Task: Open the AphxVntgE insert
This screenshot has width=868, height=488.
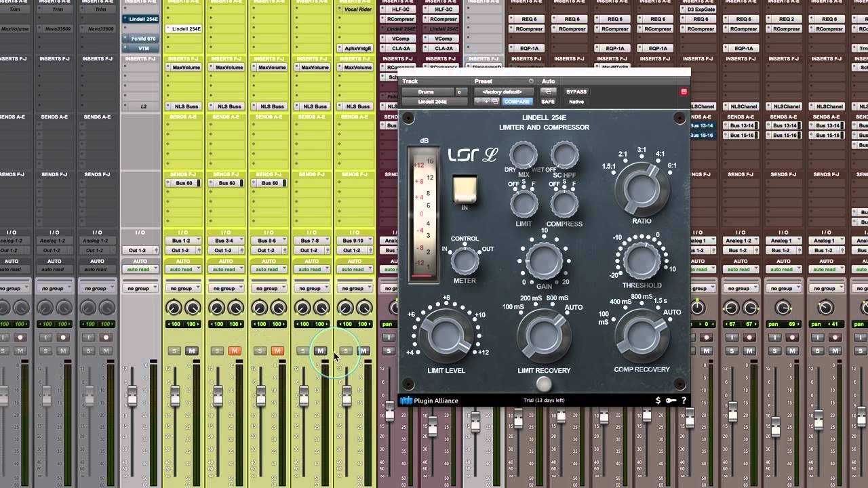Action: pos(354,48)
